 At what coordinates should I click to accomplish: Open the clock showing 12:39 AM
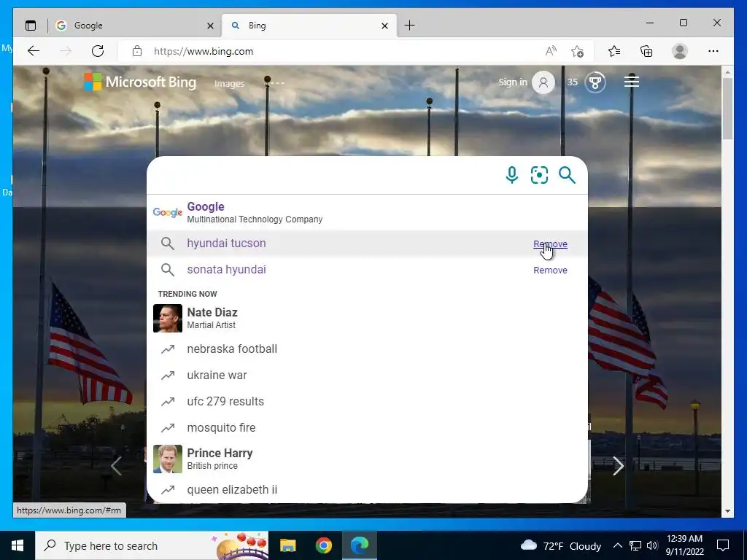(684, 545)
